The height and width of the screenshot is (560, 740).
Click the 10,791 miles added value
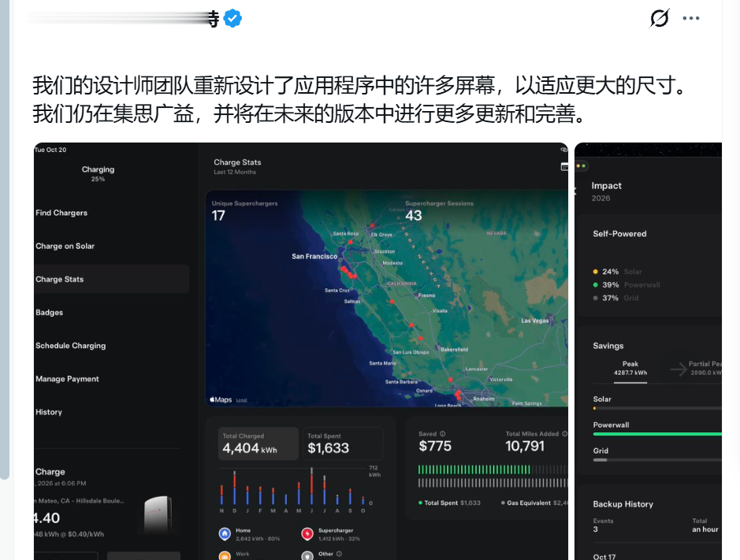[x=525, y=446]
